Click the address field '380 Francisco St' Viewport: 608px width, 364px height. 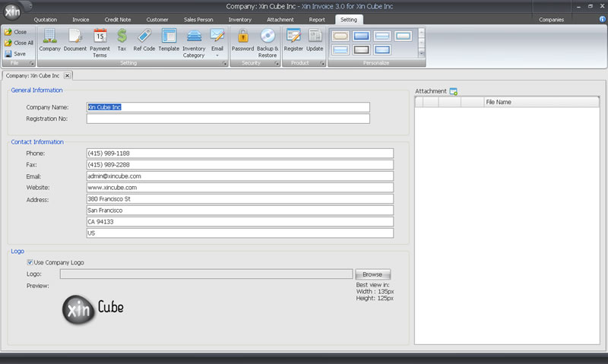(x=239, y=199)
